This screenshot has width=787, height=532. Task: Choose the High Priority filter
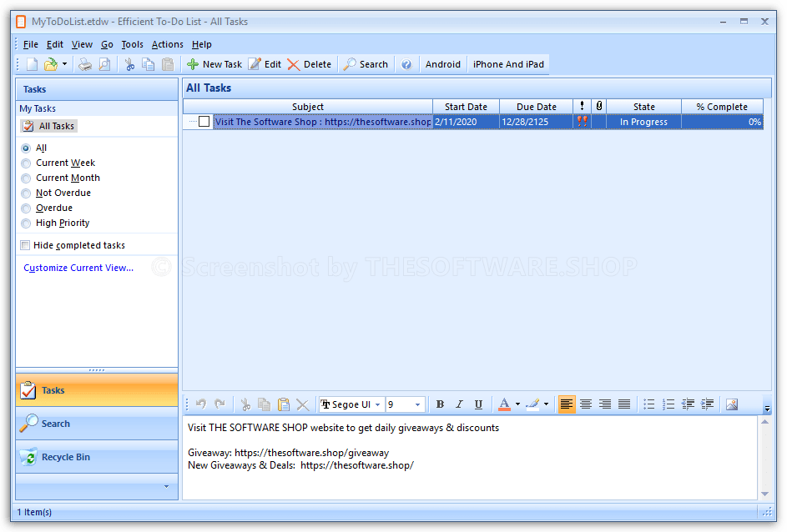click(25, 223)
